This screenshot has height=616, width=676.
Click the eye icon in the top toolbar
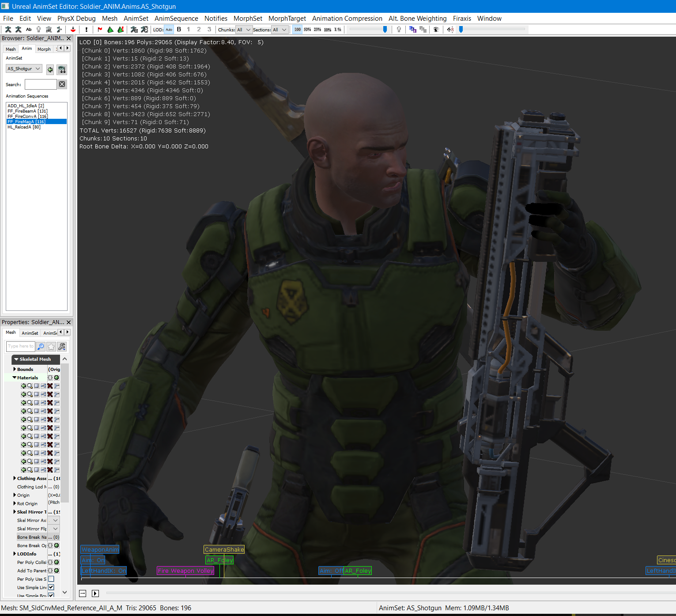pos(436,30)
